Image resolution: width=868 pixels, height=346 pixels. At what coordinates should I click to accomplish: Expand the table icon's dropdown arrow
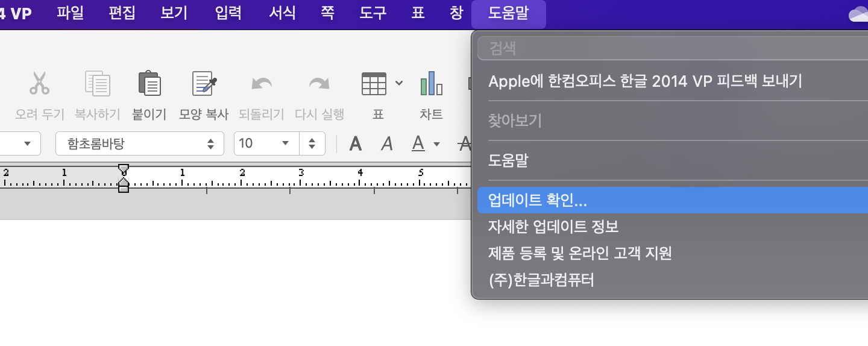399,83
